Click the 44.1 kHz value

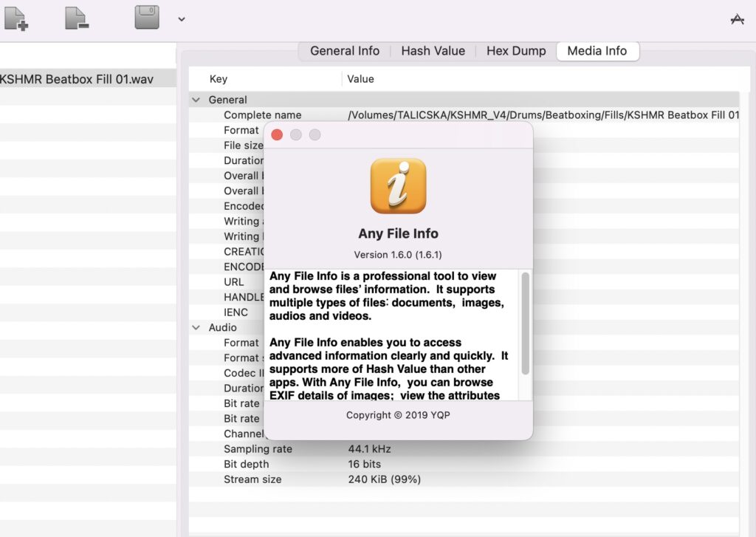(x=369, y=448)
